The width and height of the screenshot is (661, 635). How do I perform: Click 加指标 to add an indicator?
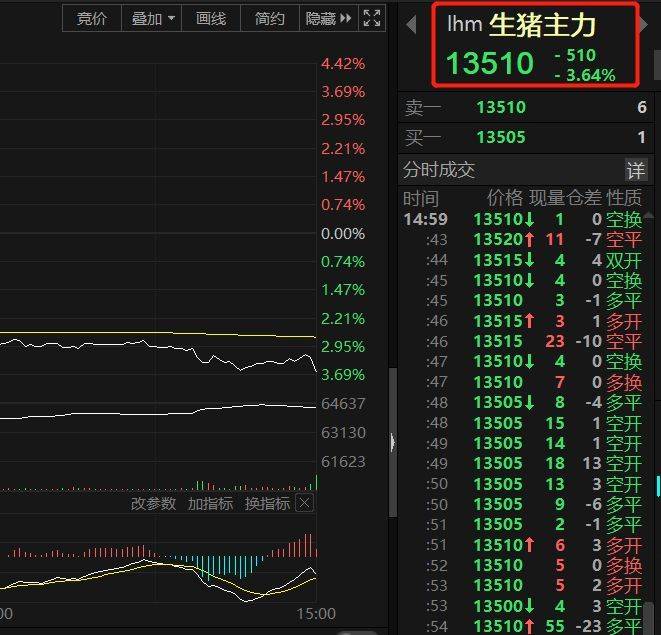click(x=210, y=504)
